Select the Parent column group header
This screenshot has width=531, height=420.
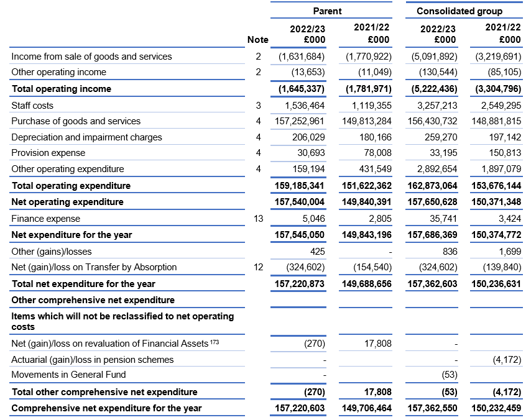tap(327, 11)
